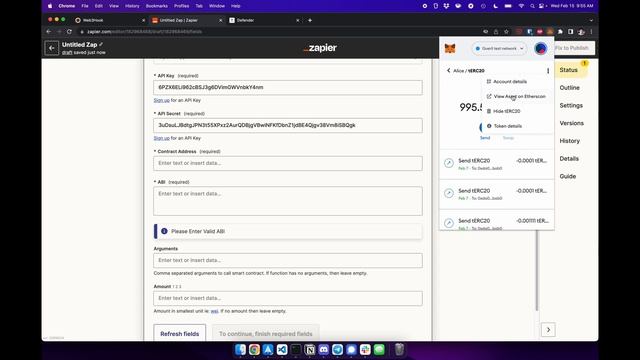
Task: Click the wei link under Amount field
Action: tap(214, 311)
